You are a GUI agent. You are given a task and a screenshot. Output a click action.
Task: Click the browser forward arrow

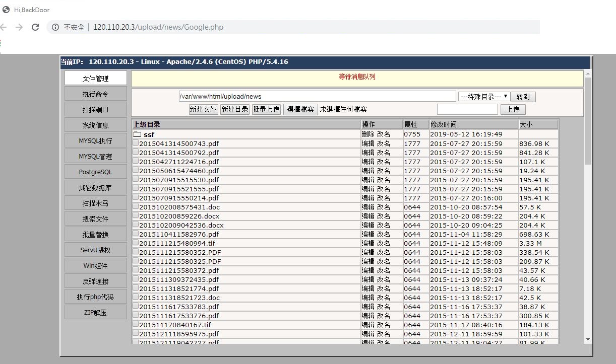click(x=19, y=27)
